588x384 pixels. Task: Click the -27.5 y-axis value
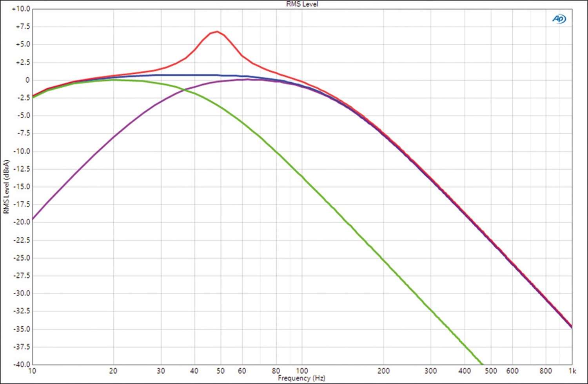point(21,275)
